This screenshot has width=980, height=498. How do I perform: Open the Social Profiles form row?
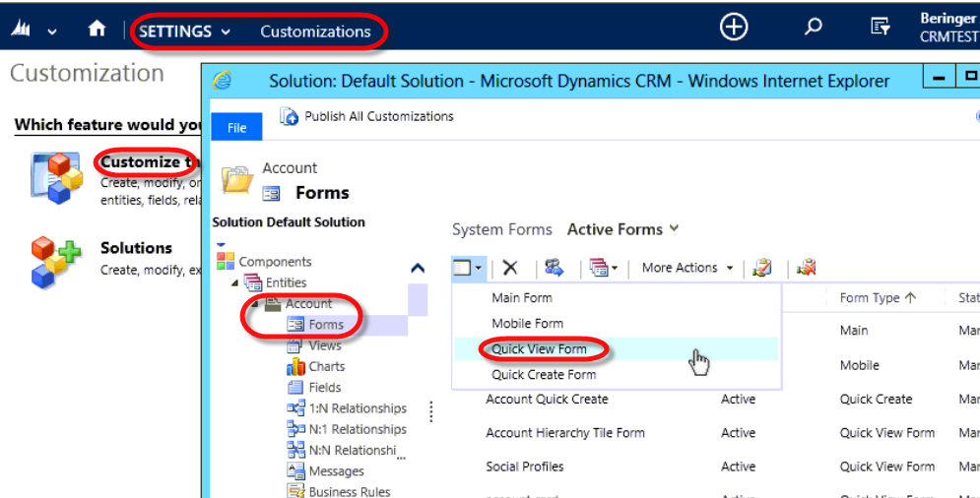point(524,467)
